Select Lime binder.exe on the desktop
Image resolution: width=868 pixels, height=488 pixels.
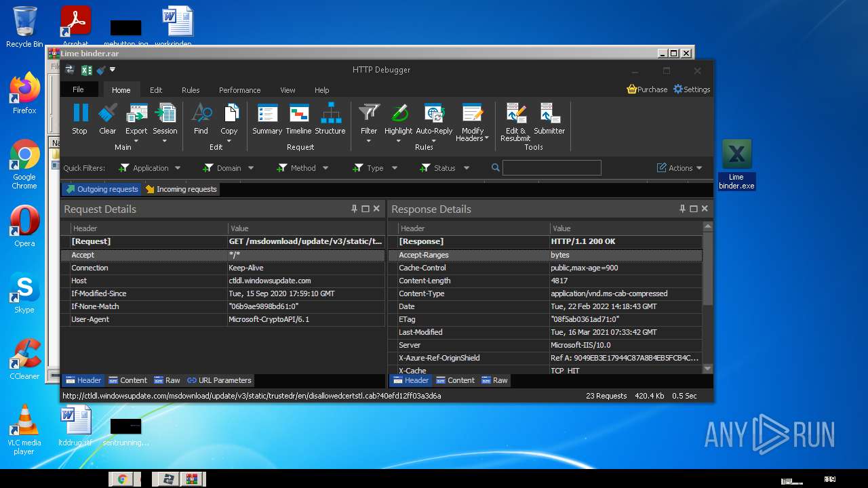[x=736, y=165]
